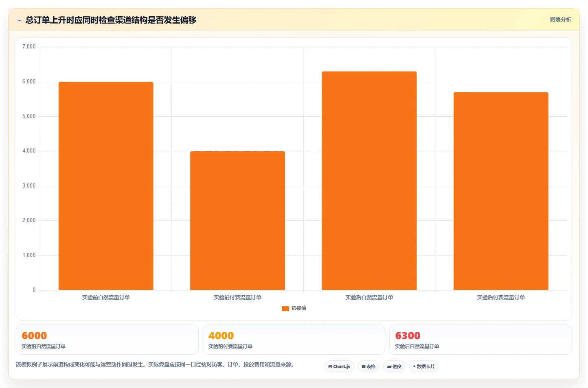This screenshot has width=588, height=388.
Task: Click the 指标值 legend label
Action: 299,308
